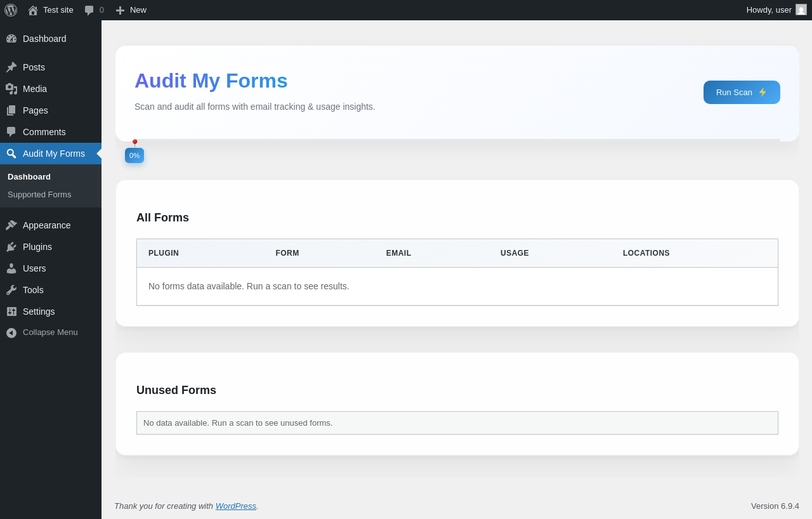Click the Posts pushpin icon
The image size is (812, 519).
pos(11,67)
